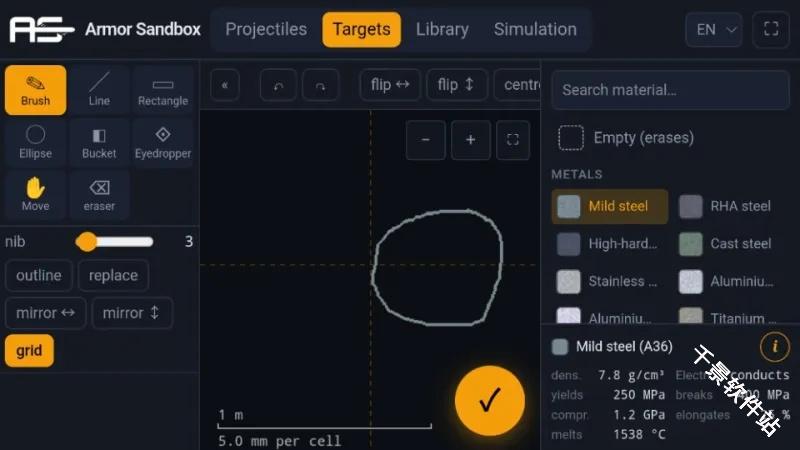
Task: Open the Simulation tab
Action: tap(535, 30)
